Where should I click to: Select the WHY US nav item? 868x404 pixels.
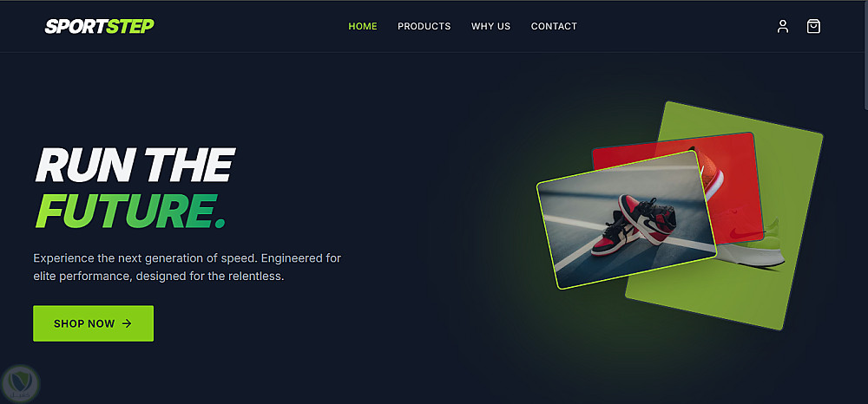(490, 26)
